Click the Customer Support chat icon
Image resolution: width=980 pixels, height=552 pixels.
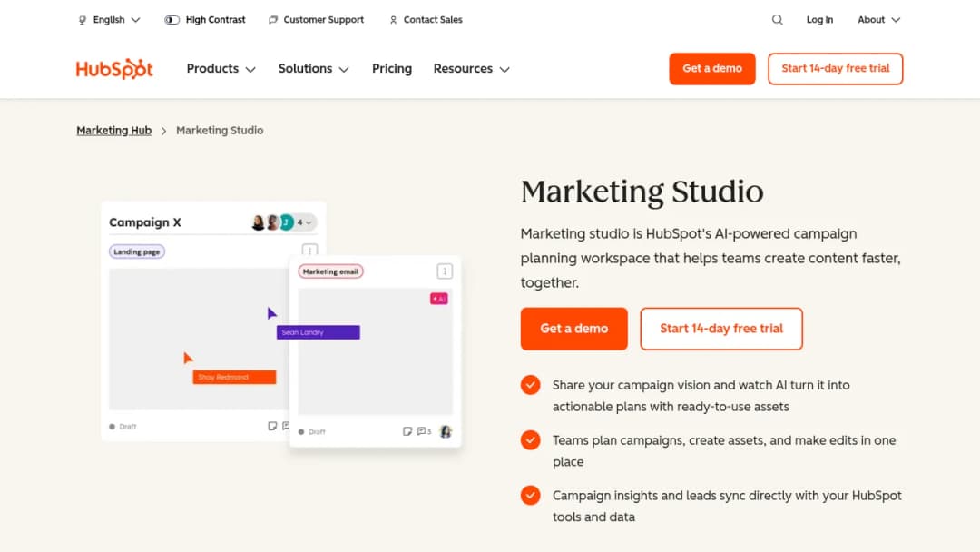(x=273, y=20)
